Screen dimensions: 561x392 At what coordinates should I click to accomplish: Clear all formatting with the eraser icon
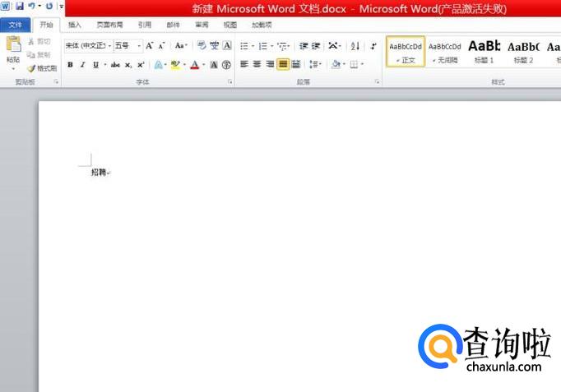(202, 45)
